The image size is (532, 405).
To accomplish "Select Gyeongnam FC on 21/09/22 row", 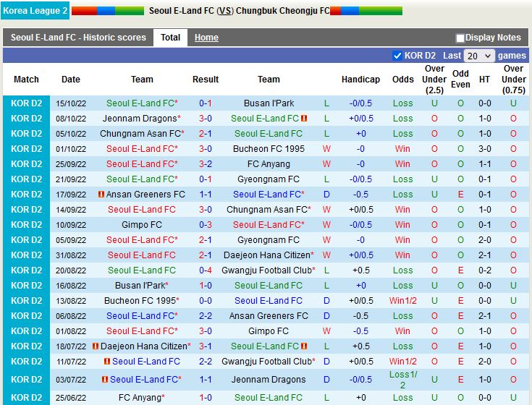I will 269,179.
